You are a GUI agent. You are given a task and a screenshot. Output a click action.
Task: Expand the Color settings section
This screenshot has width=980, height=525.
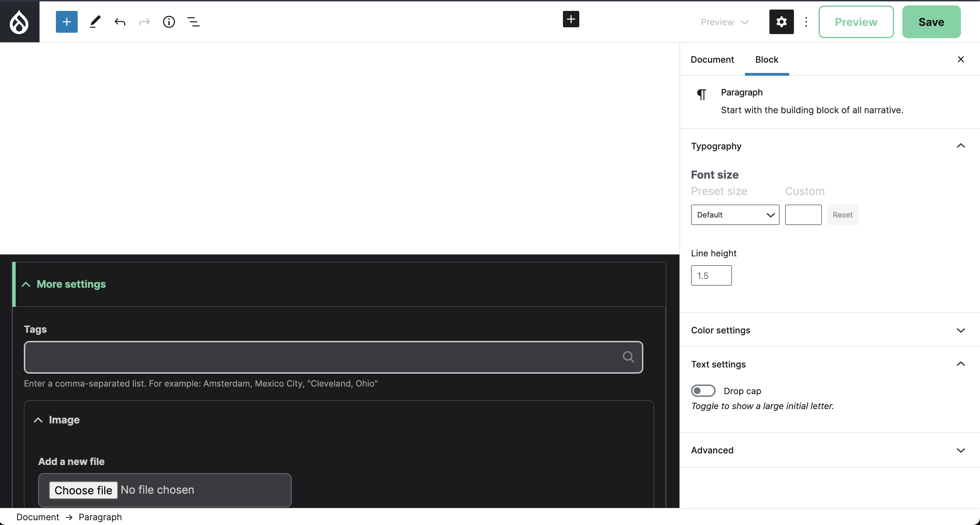(961, 330)
